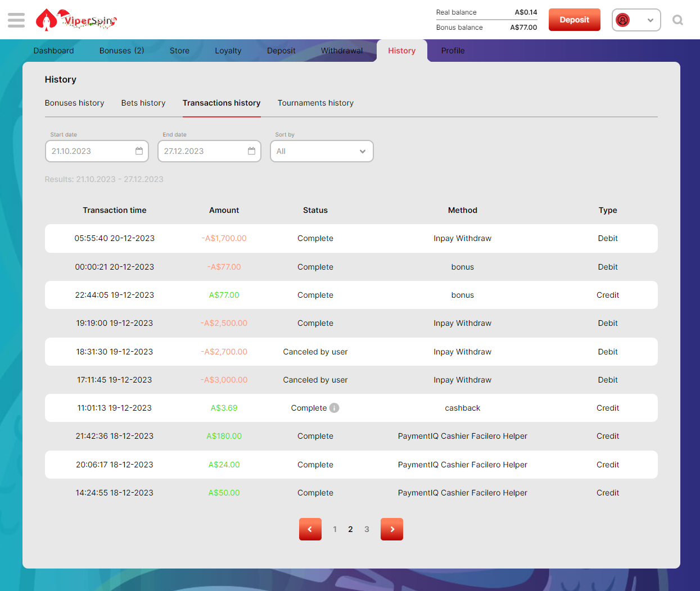Go to previous page arrow
The width and height of the screenshot is (700, 591).
(x=310, y=529)
